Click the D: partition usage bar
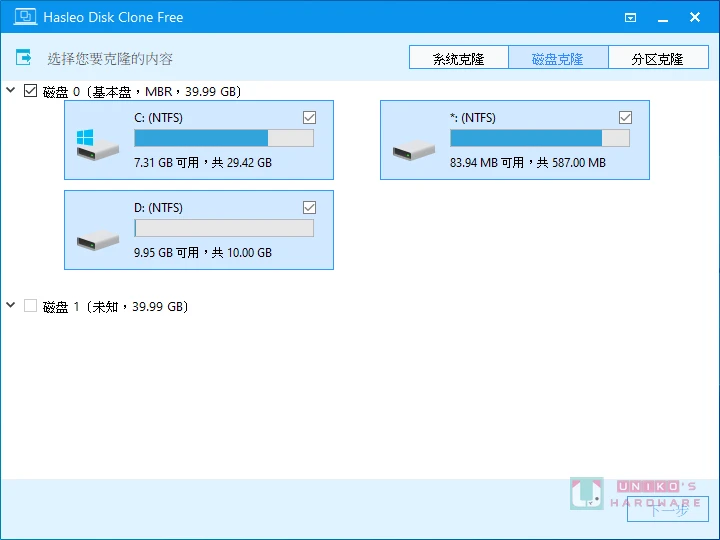Screen dimensions: 720x540 (x=224, y=228)
